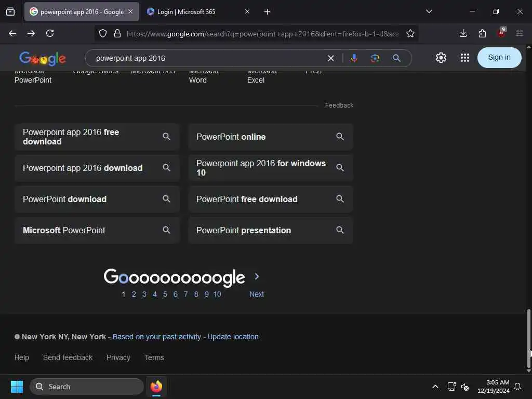The width and height of the screenshot is (532, 399).
Task: Open the network status tray icon
Action: 451,387
